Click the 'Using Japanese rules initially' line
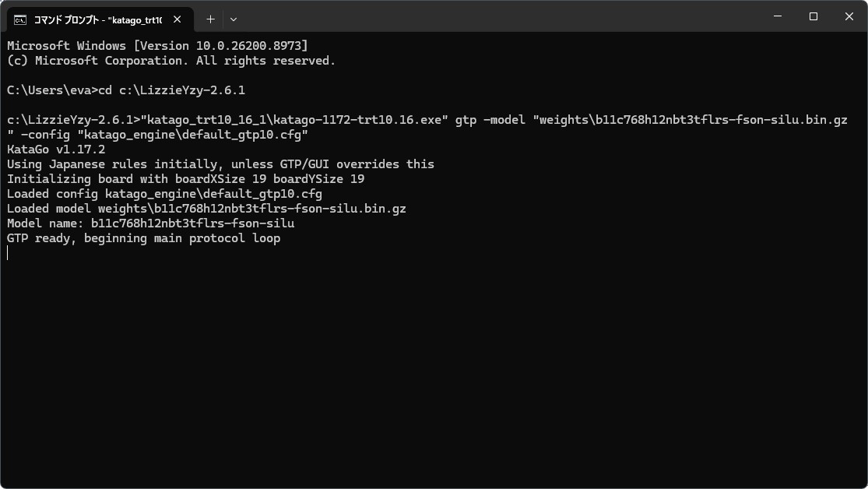 220,164
